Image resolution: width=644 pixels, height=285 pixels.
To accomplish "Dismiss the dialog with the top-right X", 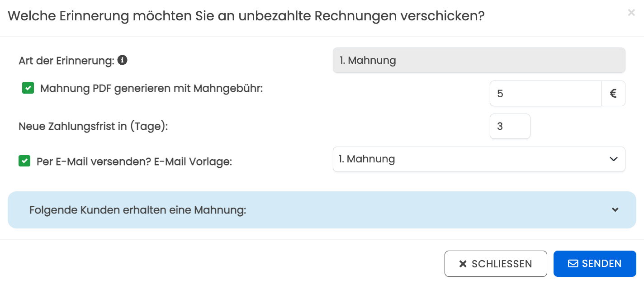I will 631,13.
